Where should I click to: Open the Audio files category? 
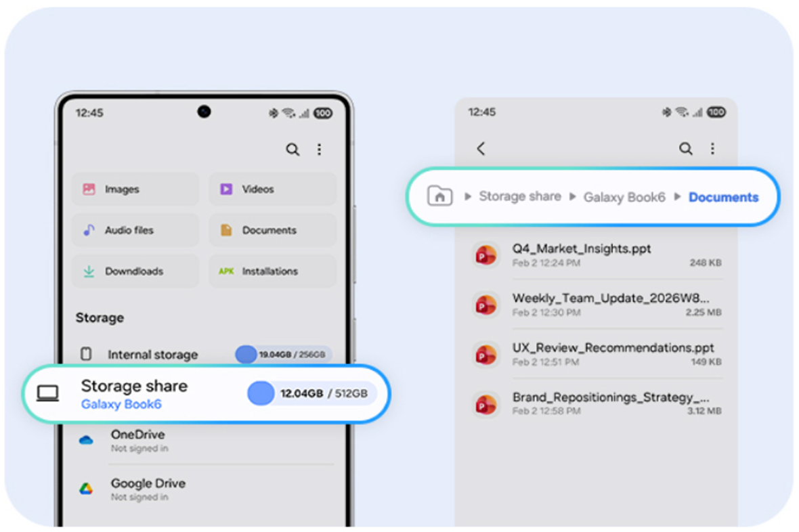click(x=135, y=230)
